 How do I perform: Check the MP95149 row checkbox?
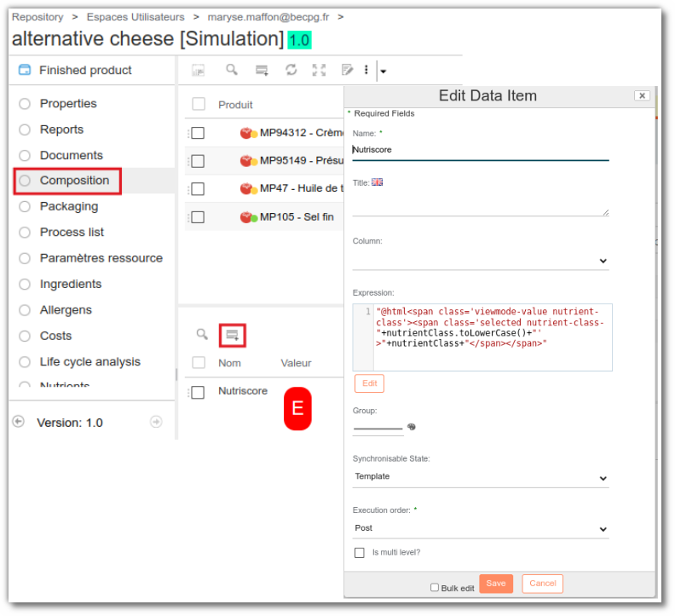coord(198,161)
